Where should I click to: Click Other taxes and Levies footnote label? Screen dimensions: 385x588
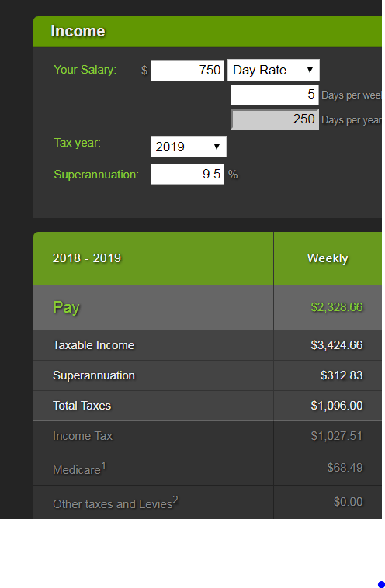[x=116, y=503]
